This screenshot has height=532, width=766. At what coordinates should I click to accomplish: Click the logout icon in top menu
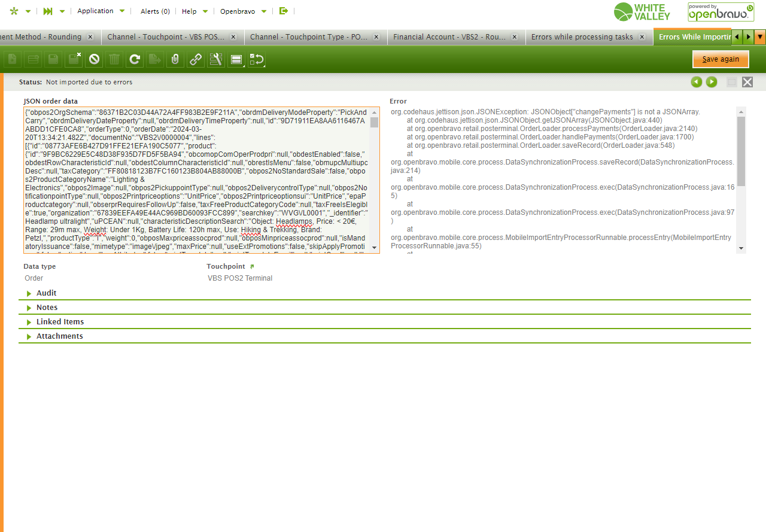coord(284,11)
